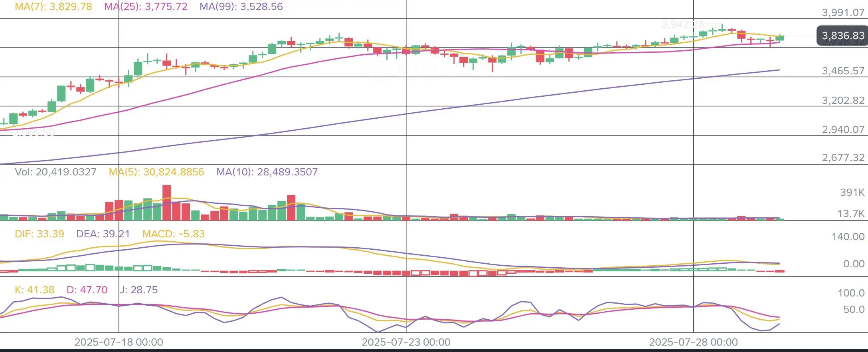Image resolution: width=868 pixels, height=352 pixels.
Task: Click the 3,465.57 price axis label
Action: click(x=843, y=71)
